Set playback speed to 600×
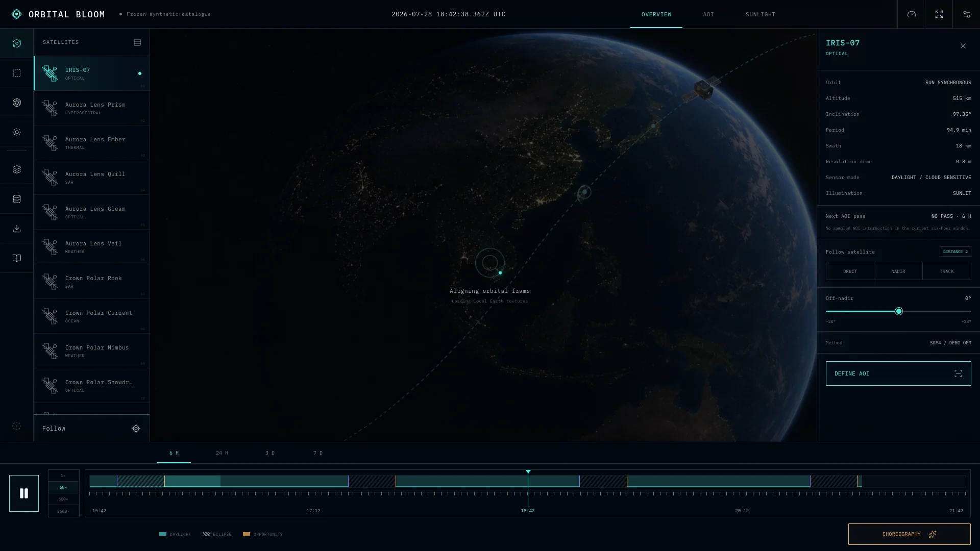Screen dimensions: 980x551 [63, 499]
